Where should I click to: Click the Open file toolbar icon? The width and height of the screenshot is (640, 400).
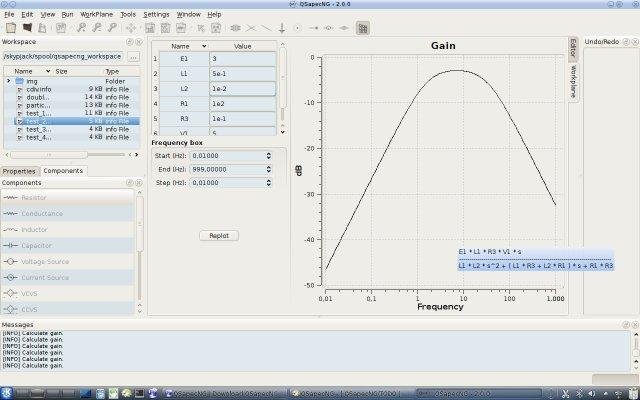[27, 28]
